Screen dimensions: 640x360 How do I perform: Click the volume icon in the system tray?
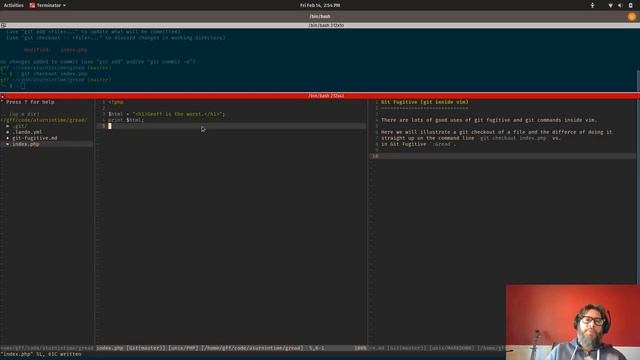(x=620, y=5)
